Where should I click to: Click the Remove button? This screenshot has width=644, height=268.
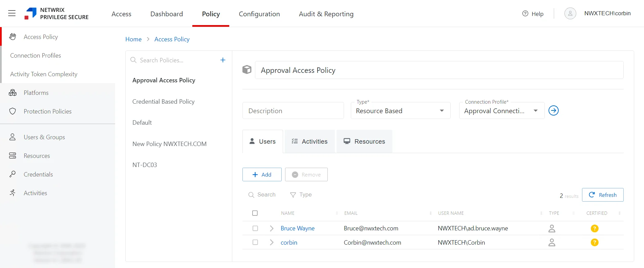(306, 174)
